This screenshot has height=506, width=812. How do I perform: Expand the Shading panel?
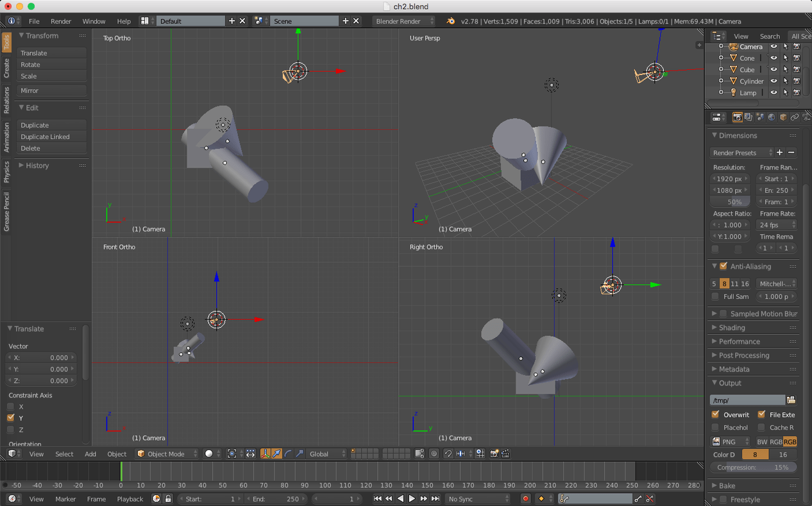732,328
